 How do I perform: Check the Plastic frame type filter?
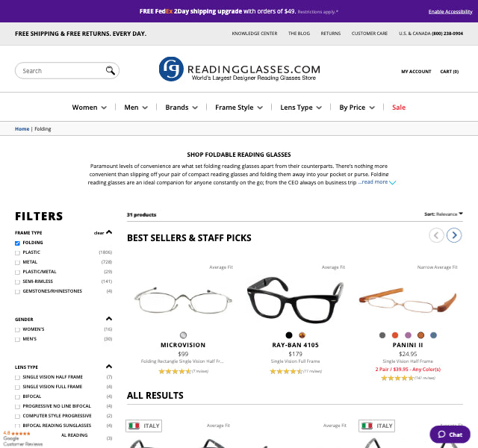tap(17, 252)
